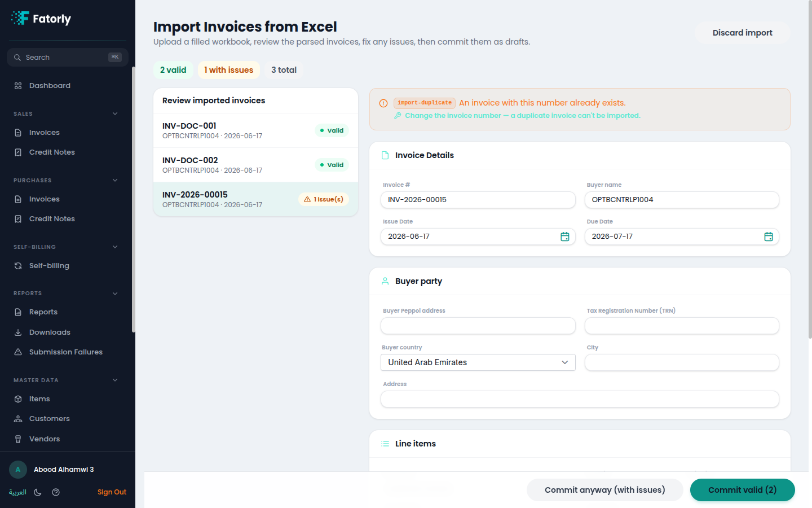
Task: Select invoice row INV-DOC-002
Action: [x=255, y=165]
